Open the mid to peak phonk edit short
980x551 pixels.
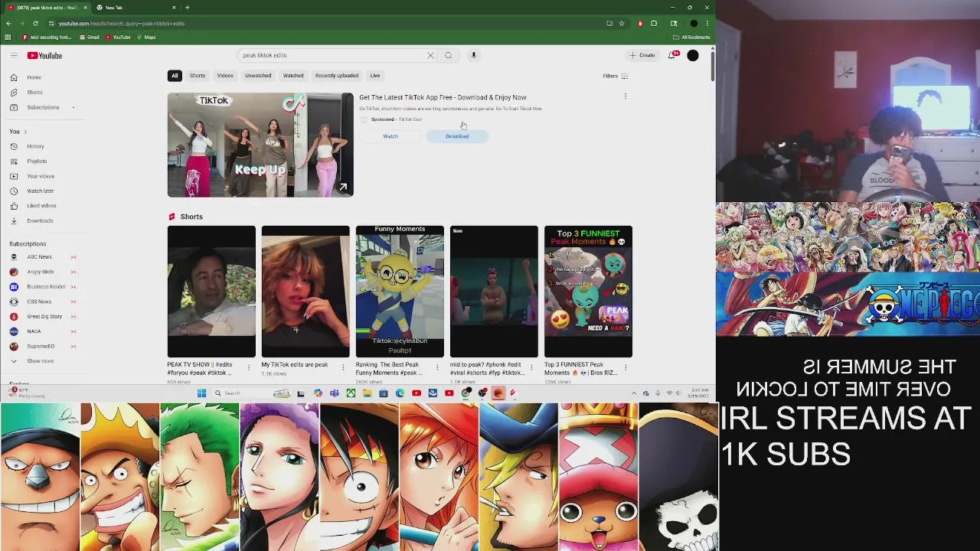[x=494, y=291]
